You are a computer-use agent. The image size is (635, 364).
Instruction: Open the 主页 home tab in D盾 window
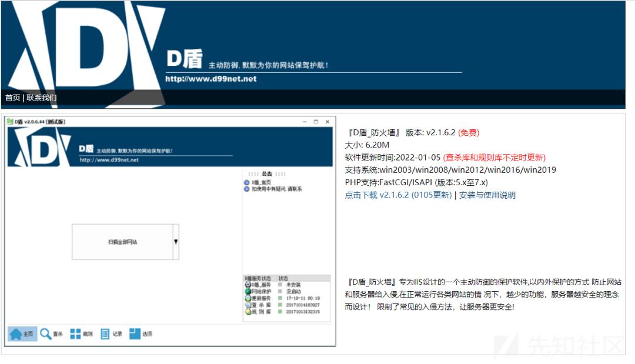click(22, 333)
